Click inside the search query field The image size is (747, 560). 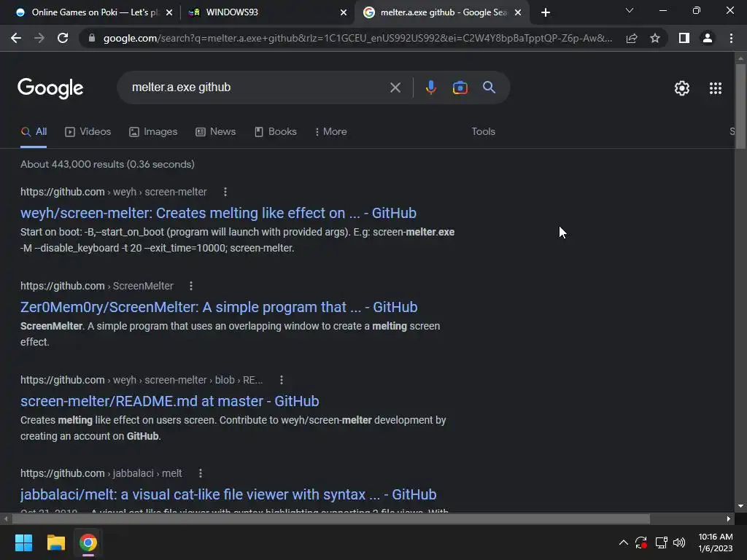pyautogui.click(x=258, y=87)
